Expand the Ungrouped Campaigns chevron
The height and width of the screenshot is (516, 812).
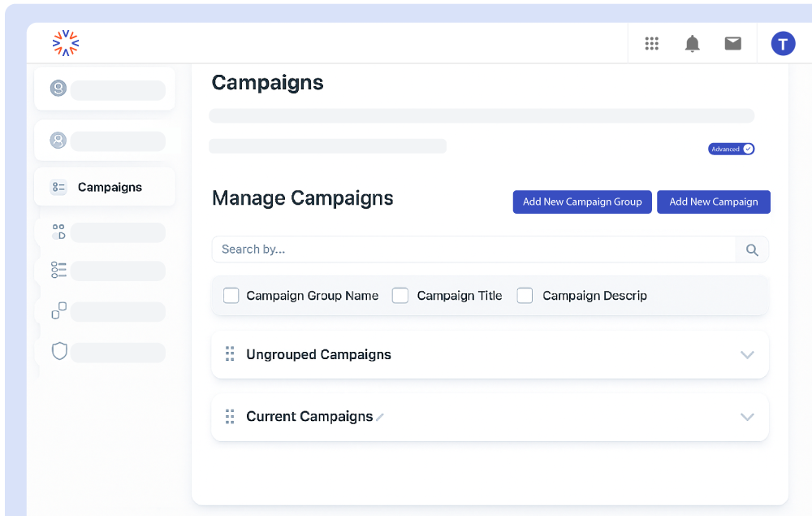pos(747,355)
